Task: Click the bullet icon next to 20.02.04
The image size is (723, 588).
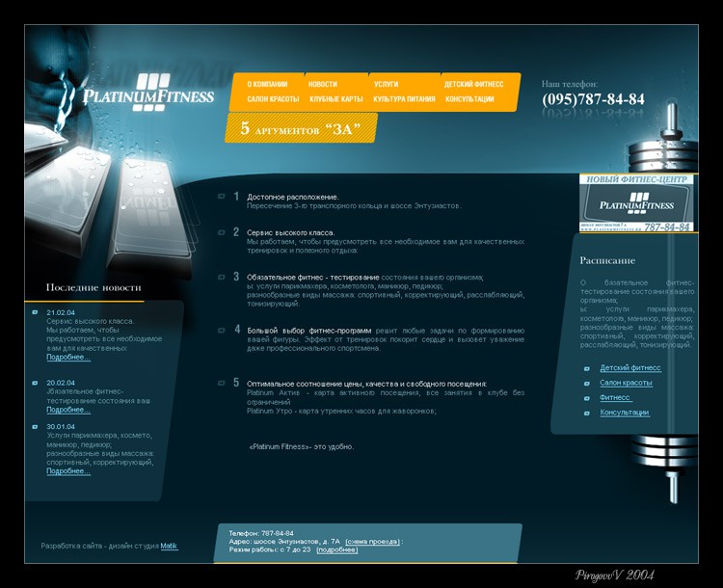Action: point(35,384)
